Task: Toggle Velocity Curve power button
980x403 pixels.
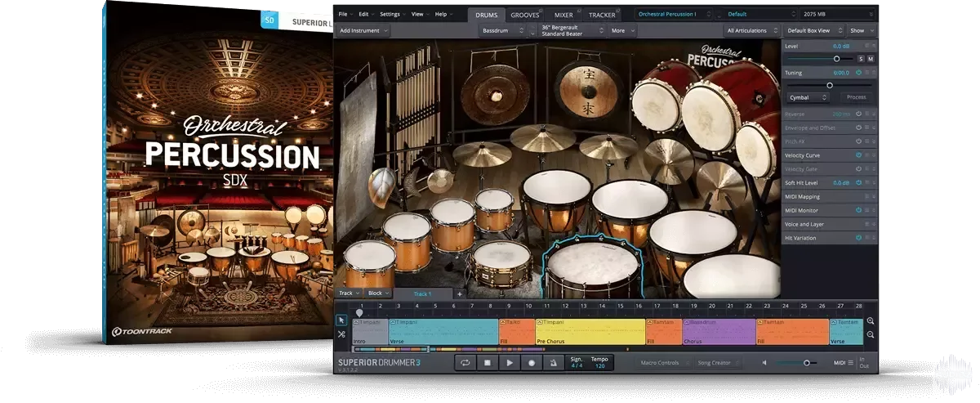Action: click(x=859, y=155)
